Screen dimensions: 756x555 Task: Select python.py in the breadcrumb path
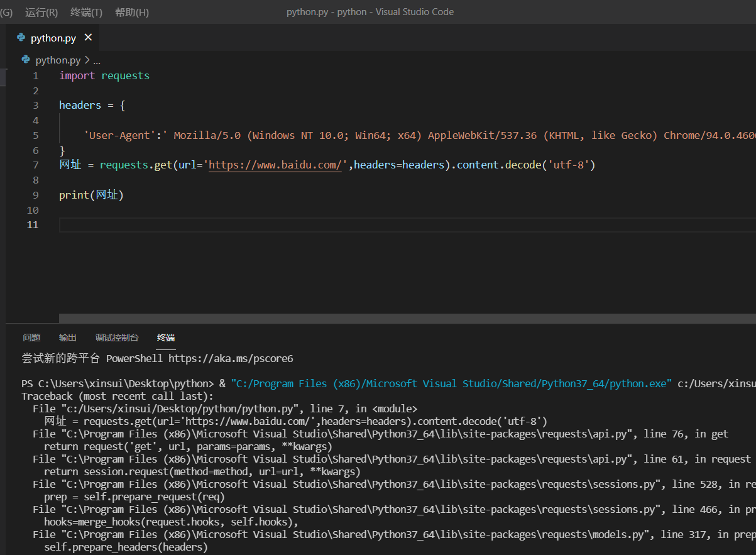[x=58, y=60]
